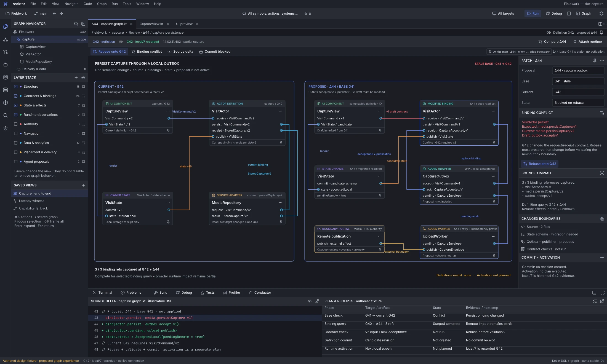Collapse the capture scope tree item
The height and width of the screenshot is (364, 607).
coord(50,39)
